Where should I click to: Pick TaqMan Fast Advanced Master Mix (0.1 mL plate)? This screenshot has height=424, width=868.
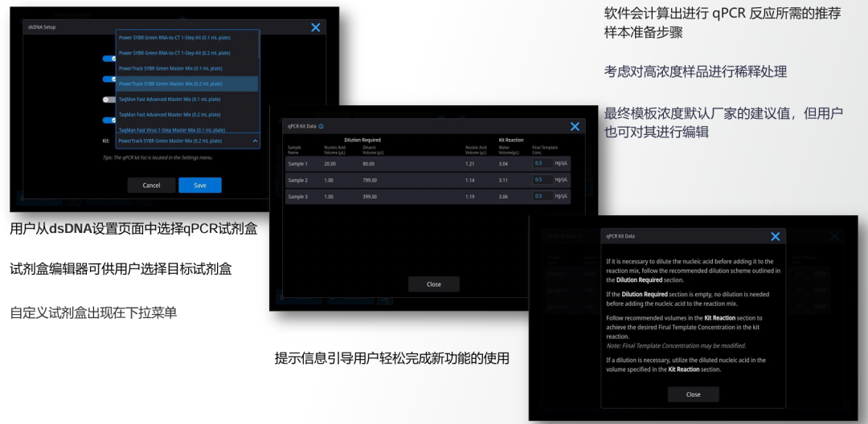pyautogui.click(x=186, y=99)
